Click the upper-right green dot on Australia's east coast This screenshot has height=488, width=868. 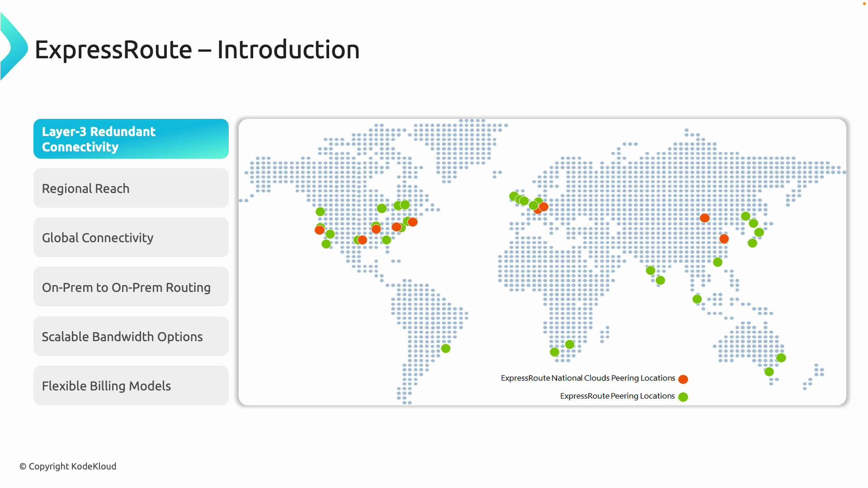781,358
